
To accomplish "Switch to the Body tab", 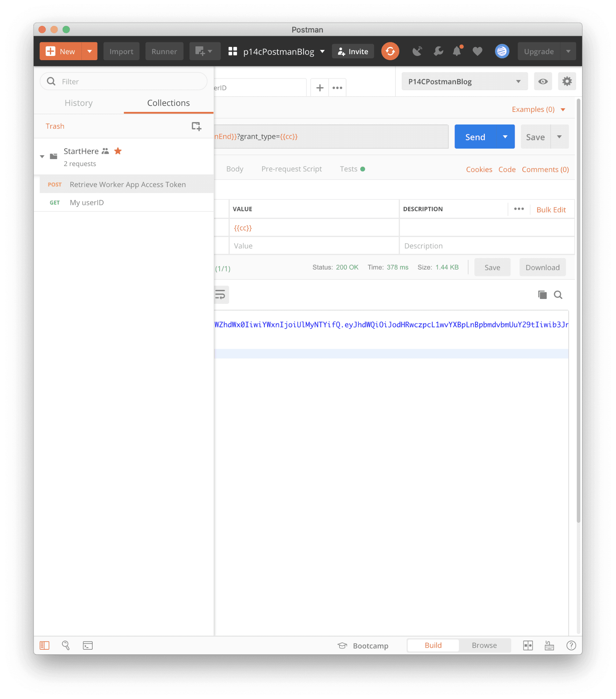I will tap(235, 169).
